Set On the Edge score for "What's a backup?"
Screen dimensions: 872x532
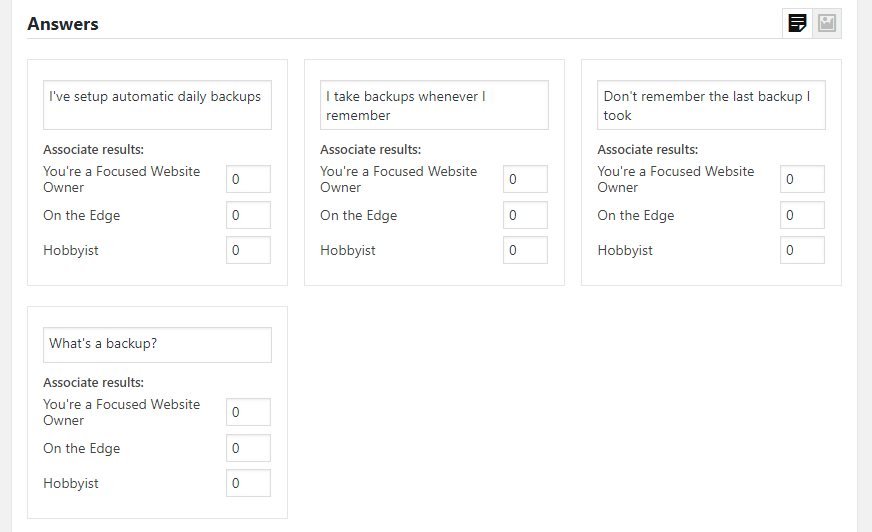248,448
